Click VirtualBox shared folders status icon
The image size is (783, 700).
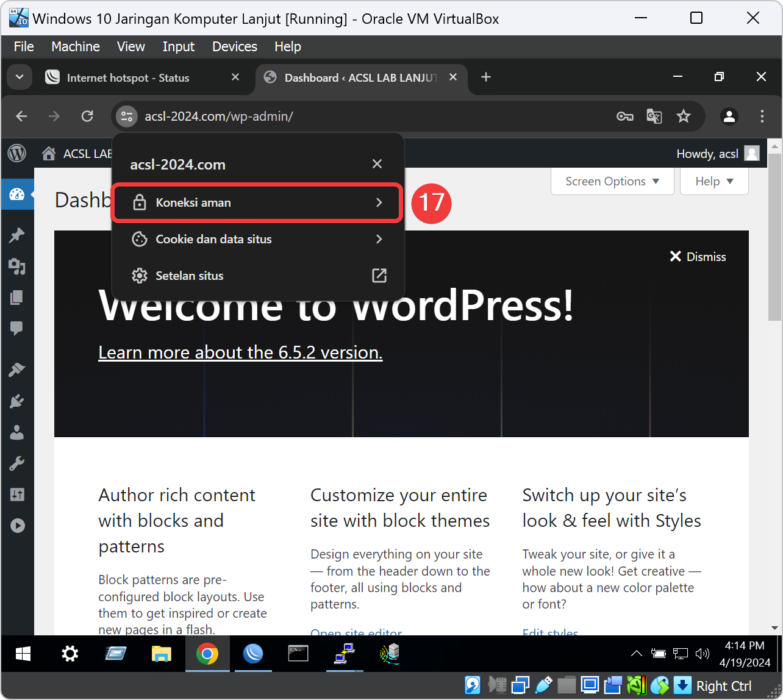point(567,685)
